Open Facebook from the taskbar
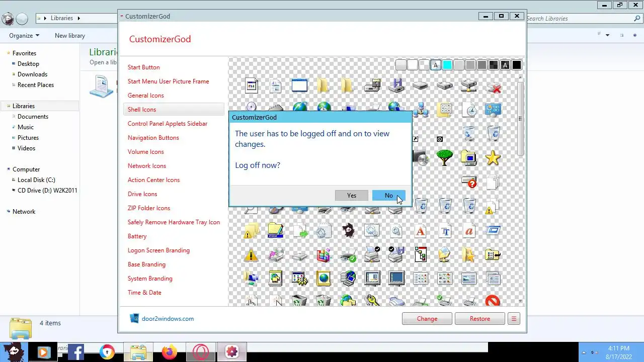This screenshot has height=362, width=644. click(x=76, y=352)
